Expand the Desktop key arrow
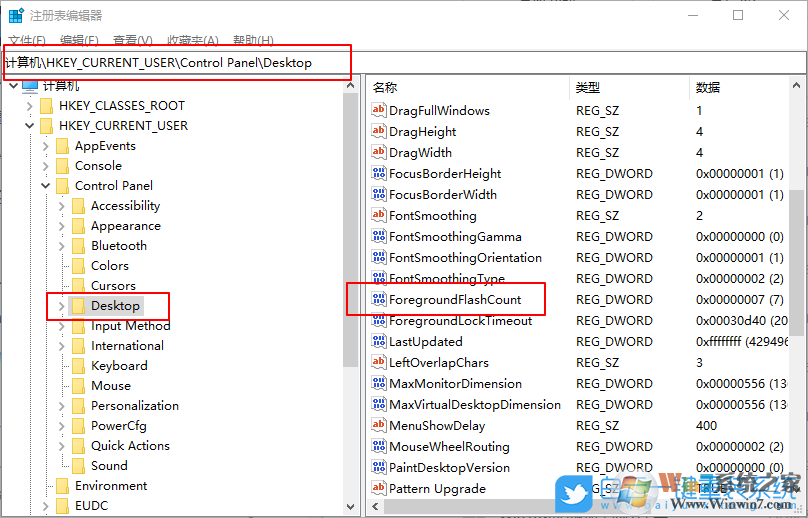This screenshot has width=808, height=518. pyautogui.click(x=62, y=306)
